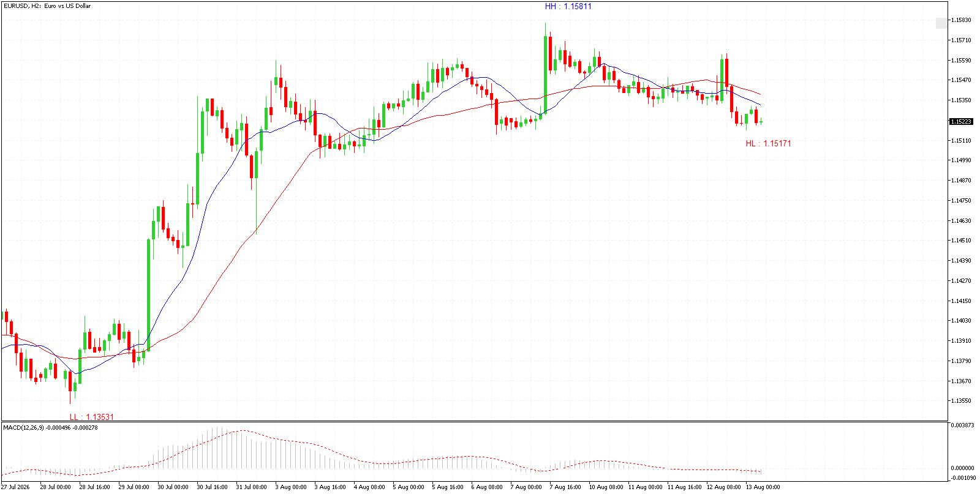This screenshot has height=494, width=980.
Task: Click the 5 Aug 16:00 time label
Action: tap(448, 487)
